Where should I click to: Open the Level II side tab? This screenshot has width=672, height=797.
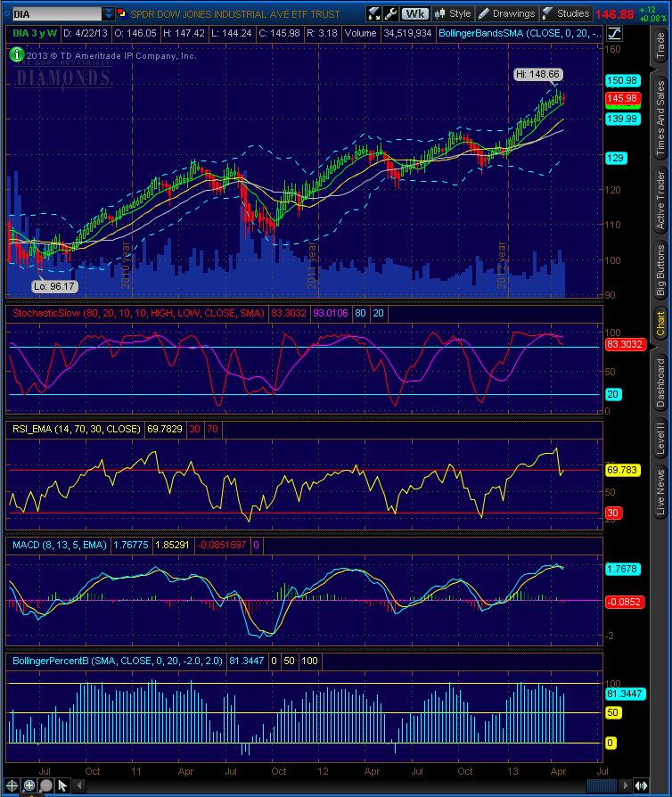click(660, 438)
